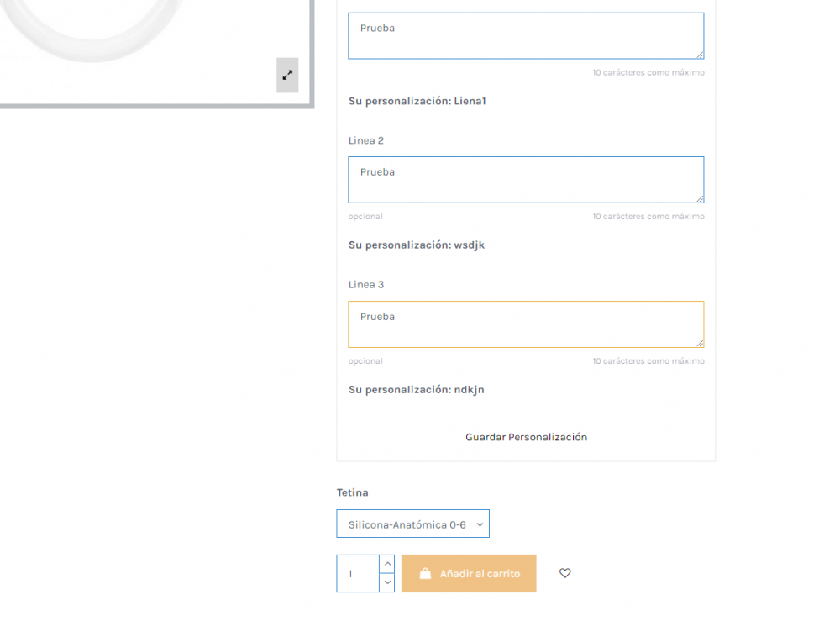Grab resize handle of first text area
This screenshot has width=840, height=621.
point(700,55)
